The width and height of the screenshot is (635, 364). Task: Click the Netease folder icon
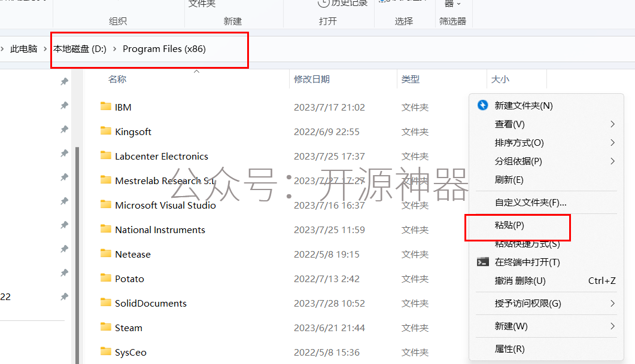coord(106,253)
